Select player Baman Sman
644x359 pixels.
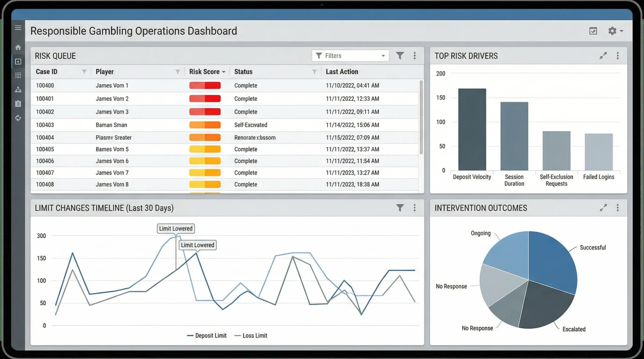tap(111, 125)
